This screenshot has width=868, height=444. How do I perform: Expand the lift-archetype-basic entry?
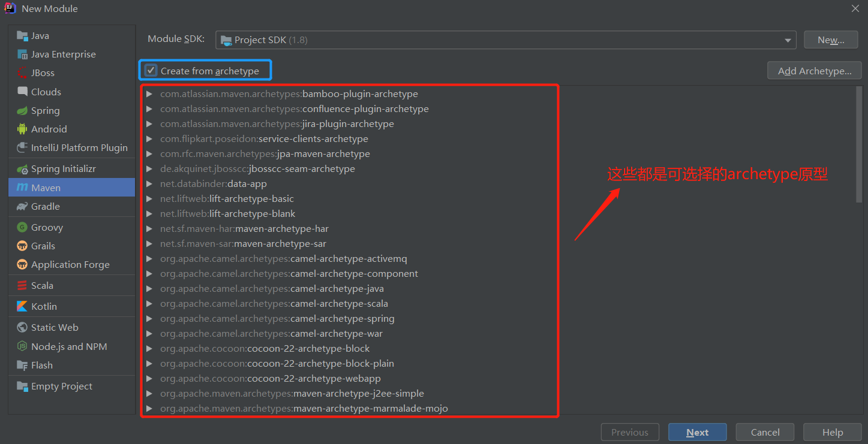[x=149, y=199]
